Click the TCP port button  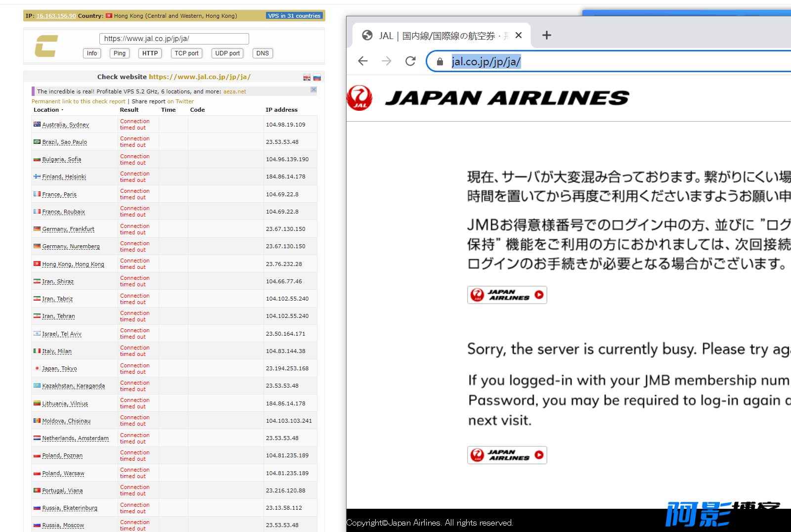(186, 53)
